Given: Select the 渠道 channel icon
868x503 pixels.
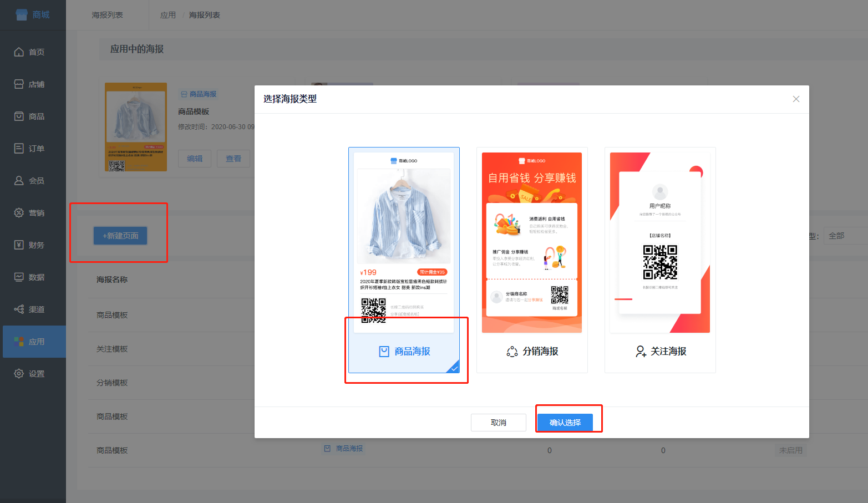Looking at the screenshot, I should point(19,309).
